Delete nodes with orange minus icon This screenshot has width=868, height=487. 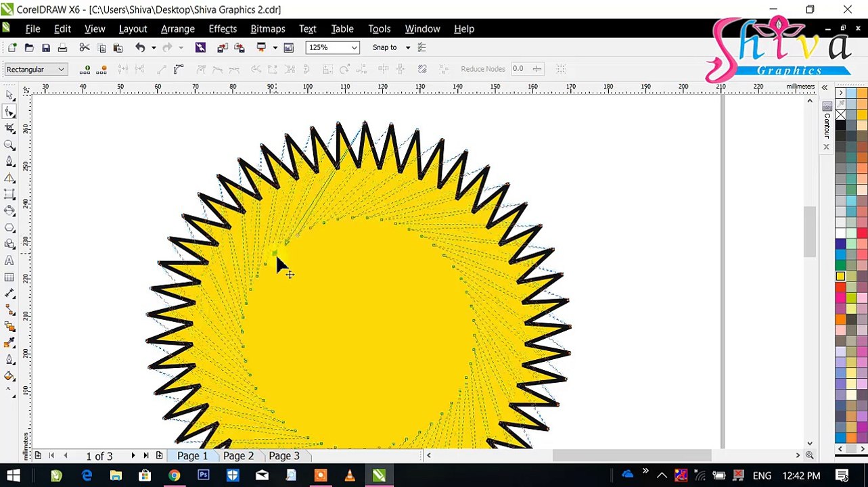[x=102, y=69]
